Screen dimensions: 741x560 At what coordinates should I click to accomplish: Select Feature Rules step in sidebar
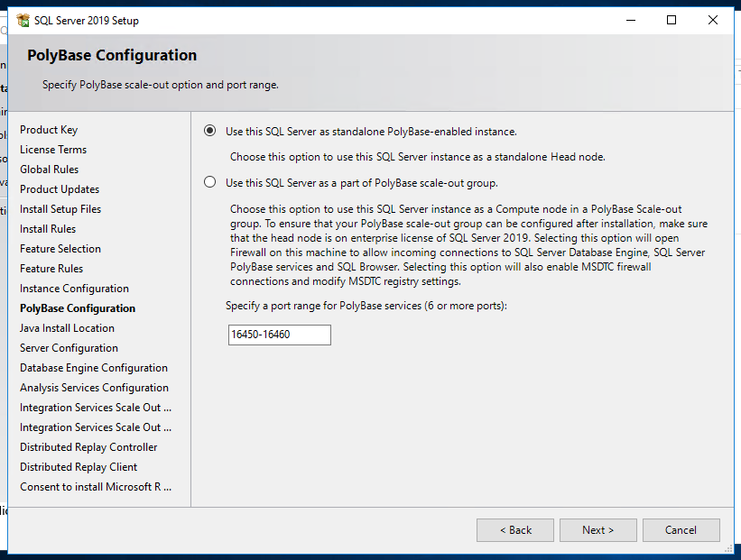point(51,269)
